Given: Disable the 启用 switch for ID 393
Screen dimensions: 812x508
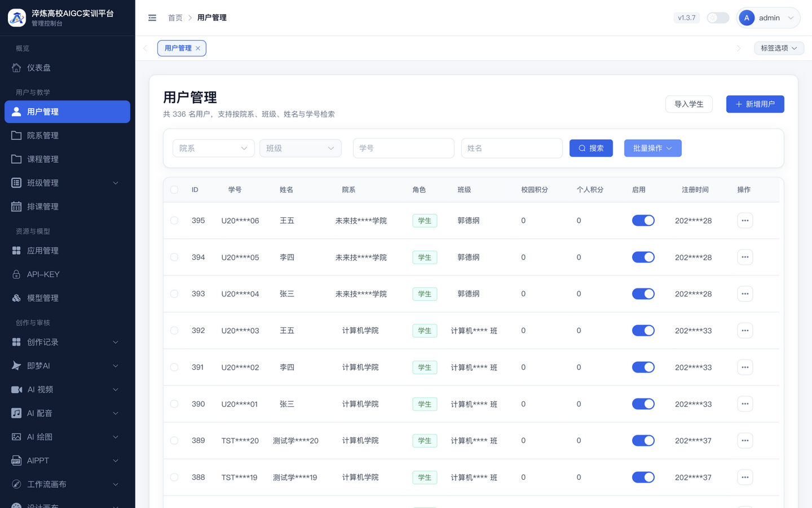Looking at the screenshot, I should click(x=643, y=294).
